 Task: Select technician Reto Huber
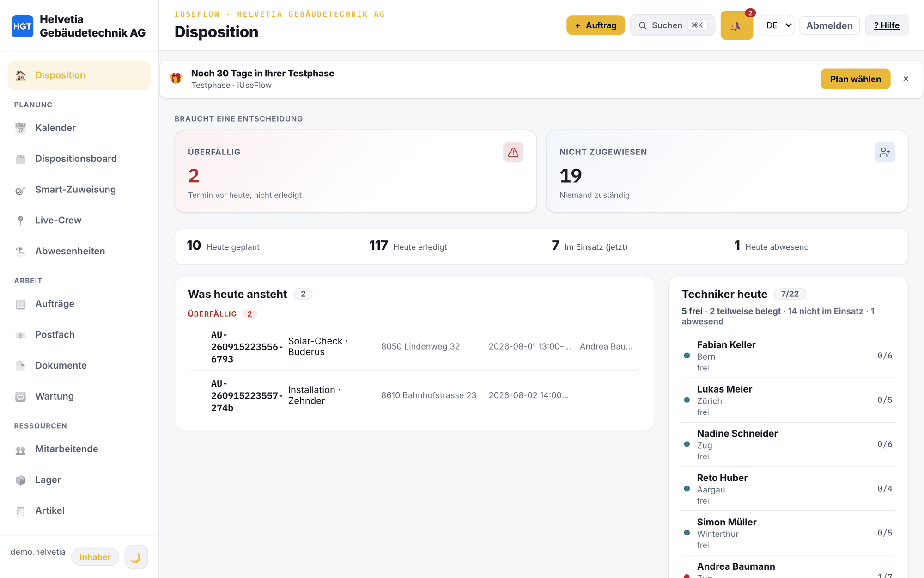(788, 489)
